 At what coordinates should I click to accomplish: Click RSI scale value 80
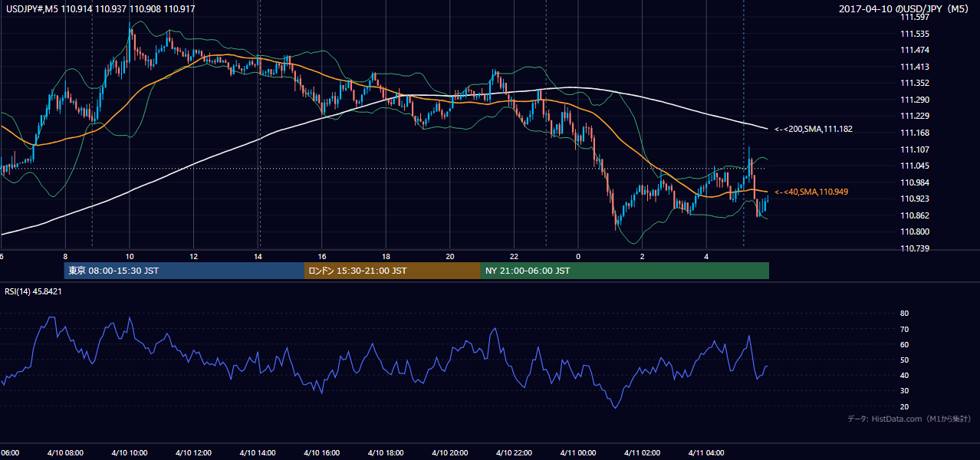point(904,314)
